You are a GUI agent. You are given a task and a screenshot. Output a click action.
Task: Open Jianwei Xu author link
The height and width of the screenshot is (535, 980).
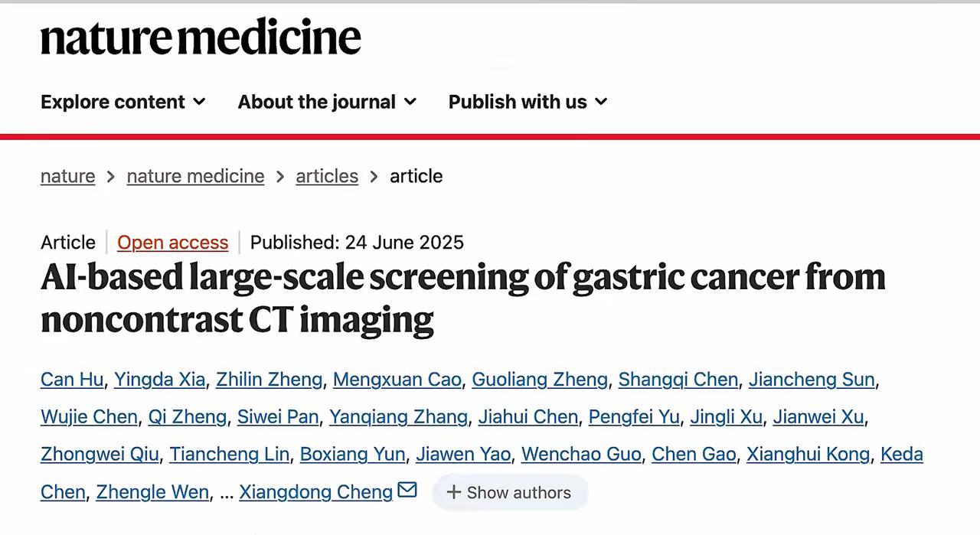click(818, 417)
